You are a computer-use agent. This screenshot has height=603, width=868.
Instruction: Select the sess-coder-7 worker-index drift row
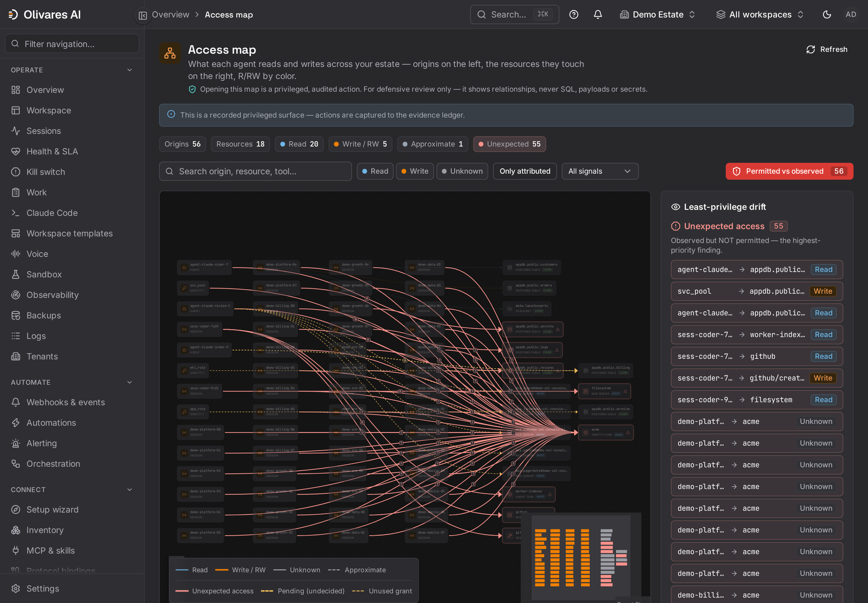756,335
